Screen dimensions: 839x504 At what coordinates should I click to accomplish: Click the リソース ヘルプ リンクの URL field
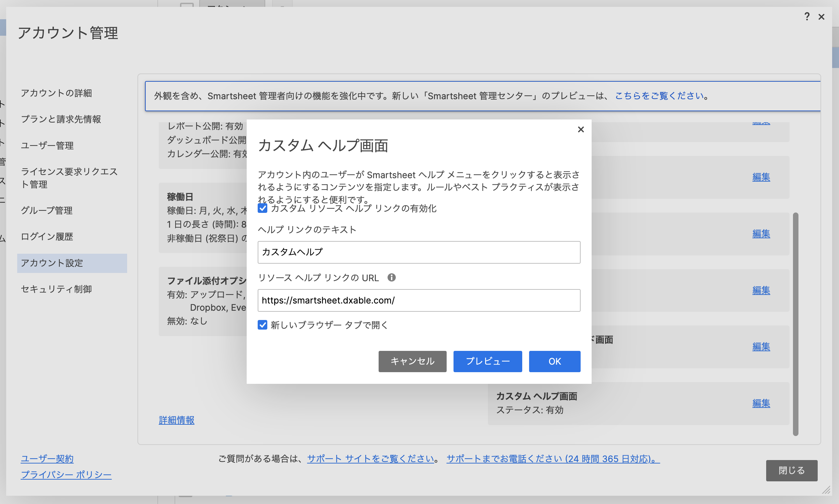[x=419, y=300]
